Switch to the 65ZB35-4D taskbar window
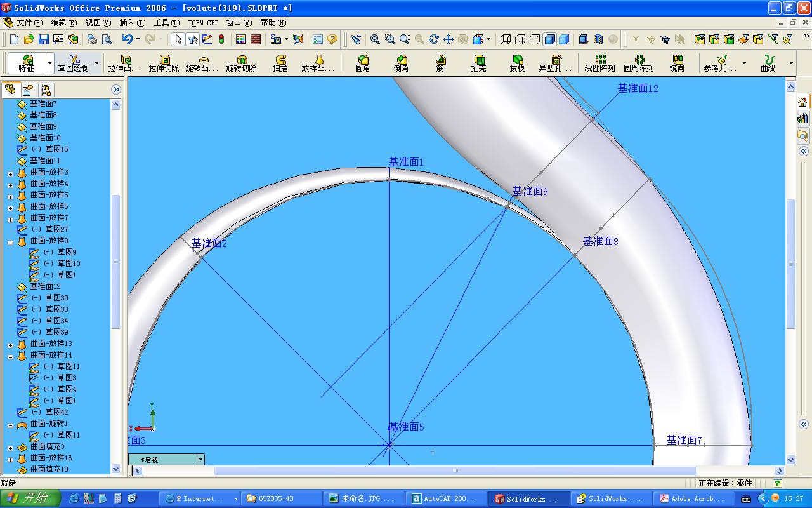Screen dimensions: 812x508 [282, 498]
